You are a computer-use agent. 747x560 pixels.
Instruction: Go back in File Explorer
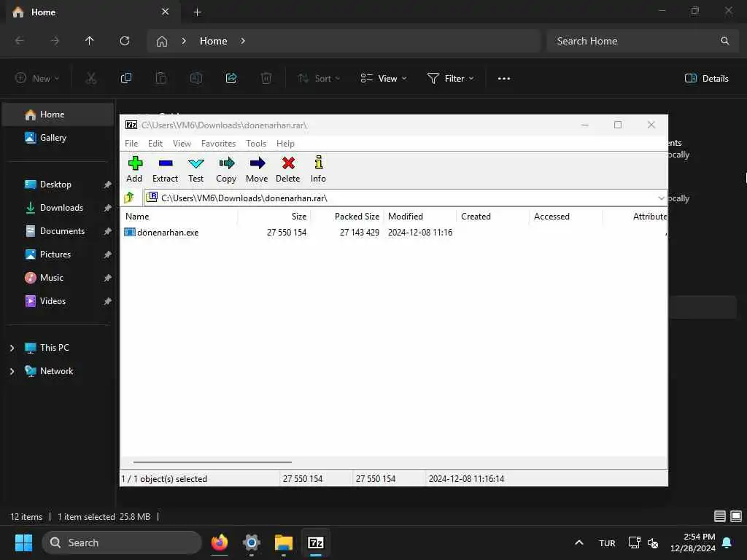pos(20,41)
